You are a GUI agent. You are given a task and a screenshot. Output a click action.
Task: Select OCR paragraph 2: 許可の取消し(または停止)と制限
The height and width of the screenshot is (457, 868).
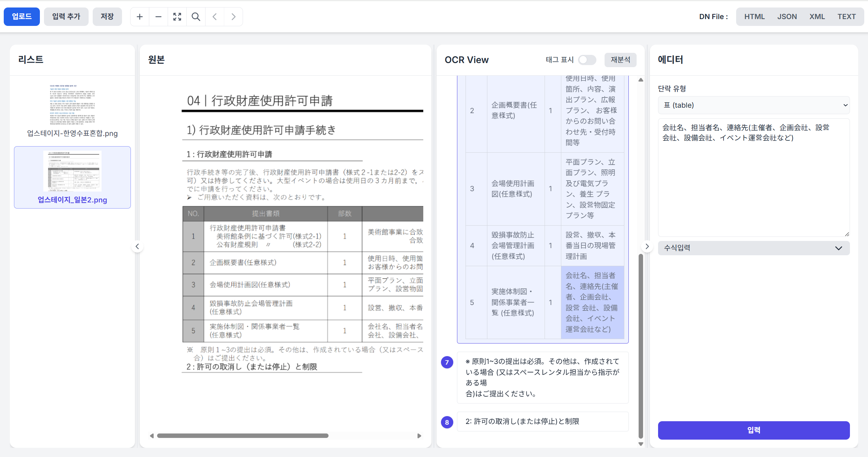tap(543, 422)
